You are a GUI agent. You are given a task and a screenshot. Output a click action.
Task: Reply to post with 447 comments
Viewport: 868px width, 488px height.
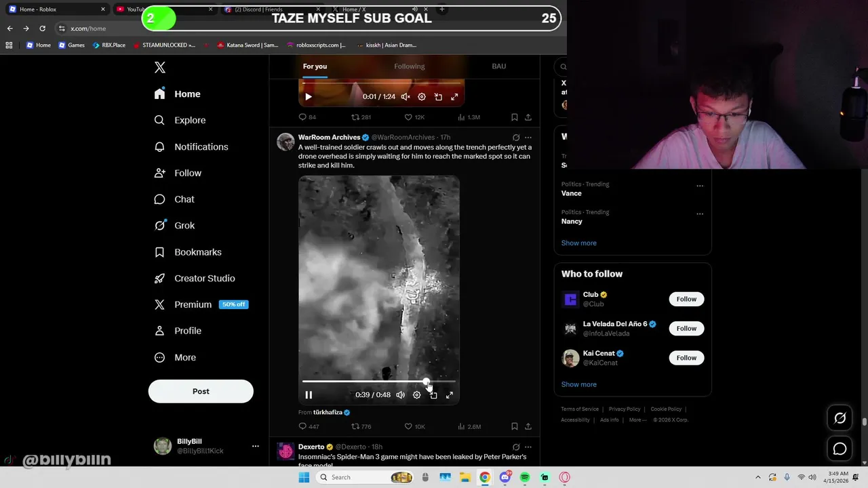click(309, 426)
